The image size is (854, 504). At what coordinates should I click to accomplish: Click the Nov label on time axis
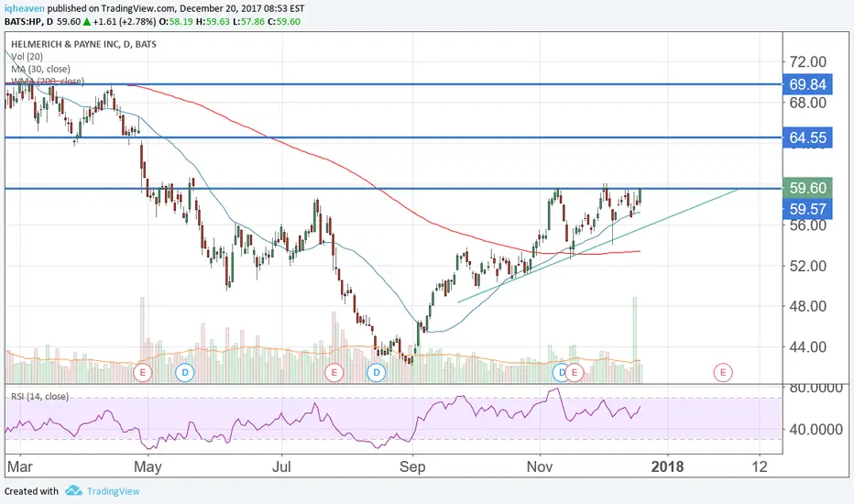pos(540,467)
